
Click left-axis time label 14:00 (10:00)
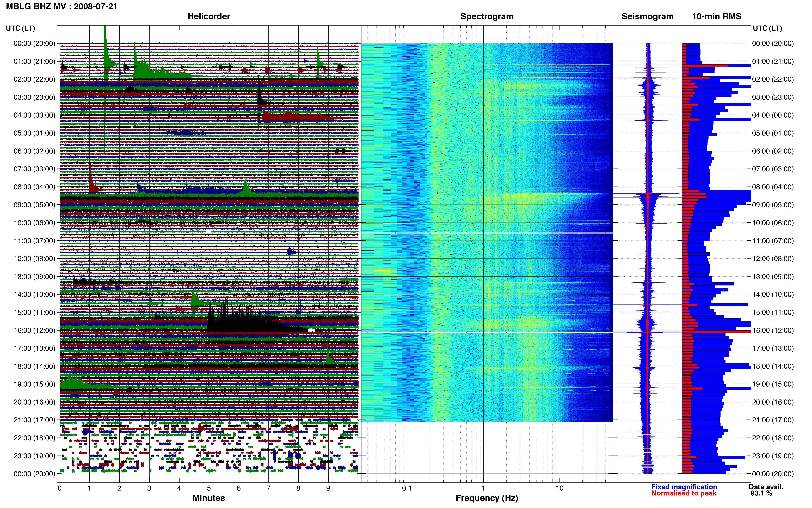click(x=34, y=295)
